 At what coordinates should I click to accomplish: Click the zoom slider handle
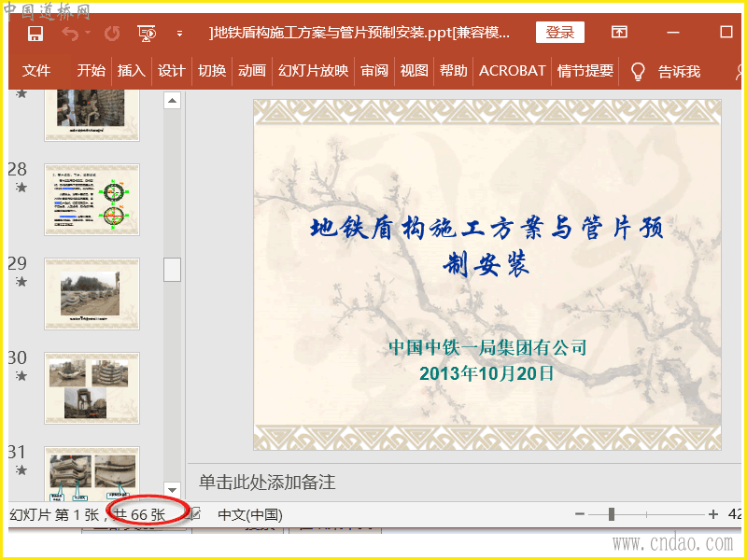click(612, 514)
